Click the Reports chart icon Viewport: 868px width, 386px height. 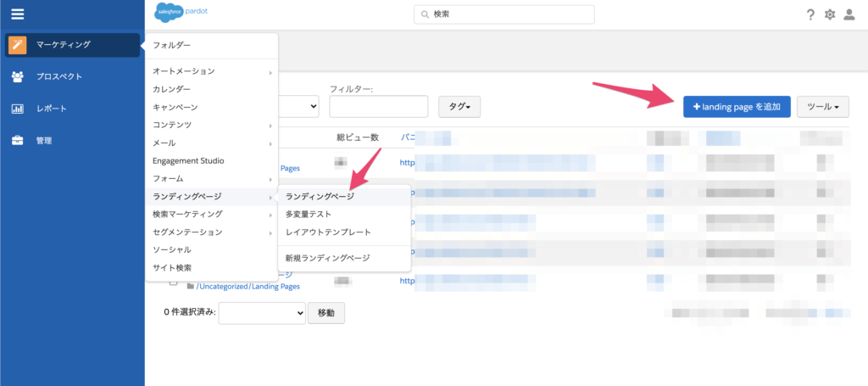(18, 109)
